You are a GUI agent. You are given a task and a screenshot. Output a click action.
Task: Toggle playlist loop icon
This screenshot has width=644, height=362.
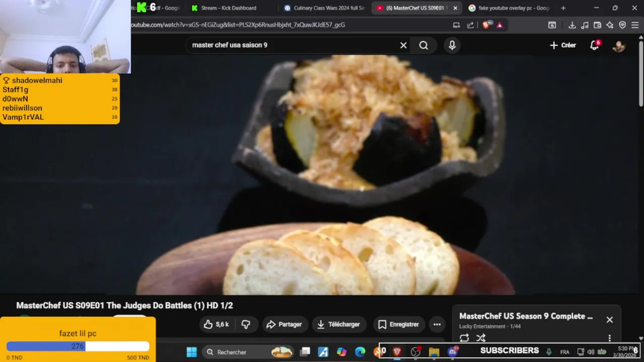(464, 338)
